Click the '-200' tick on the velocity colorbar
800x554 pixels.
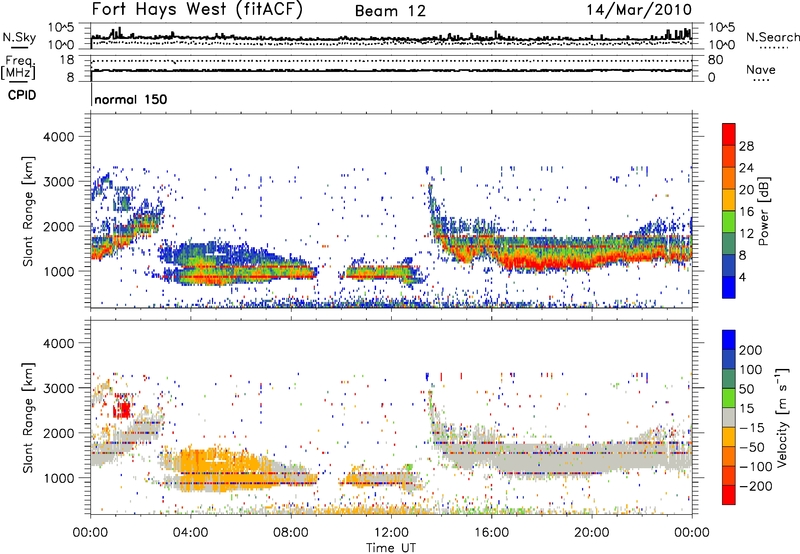pos(756,486)
